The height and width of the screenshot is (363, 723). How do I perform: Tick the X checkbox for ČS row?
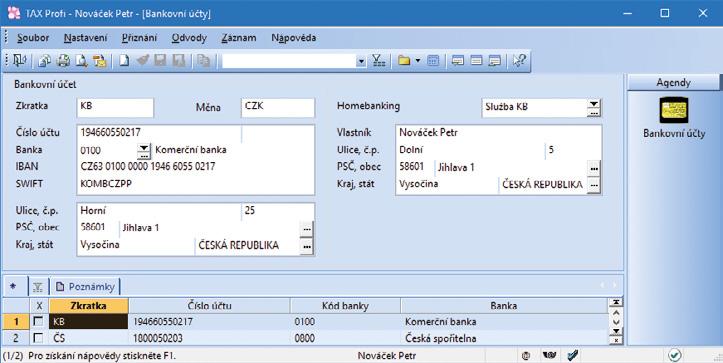coord(39,338)
